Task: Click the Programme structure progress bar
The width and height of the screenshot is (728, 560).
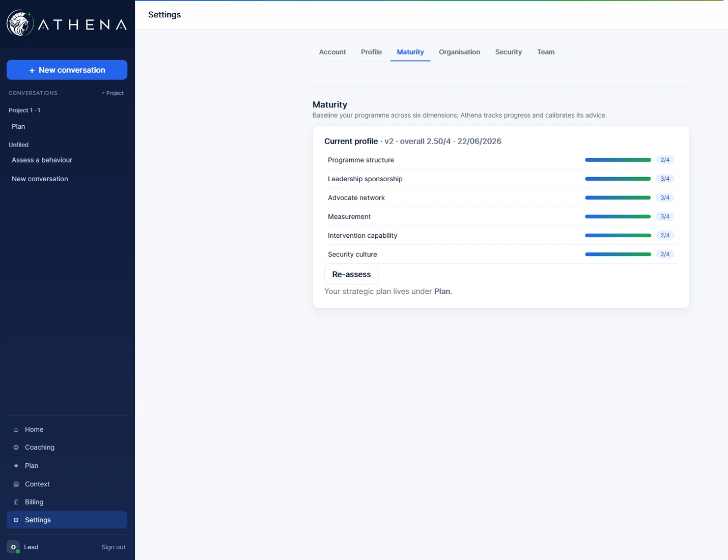Action: coord(618,160)
